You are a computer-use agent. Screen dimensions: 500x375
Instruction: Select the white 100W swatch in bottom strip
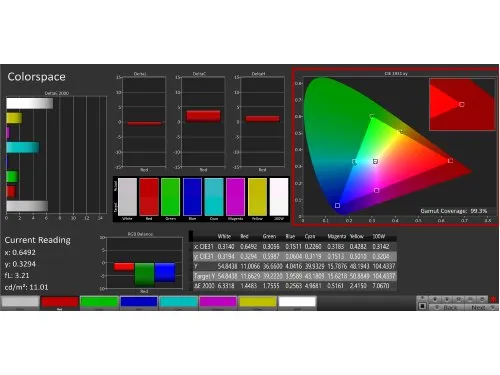pos(297,302)
